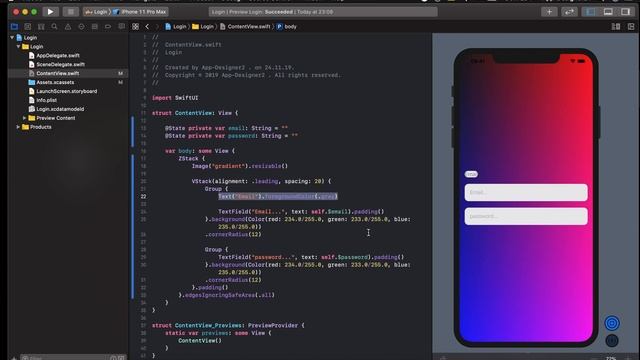Open the Login project breadcrumb
Screen dimensions: 640x360
point(176,27)
